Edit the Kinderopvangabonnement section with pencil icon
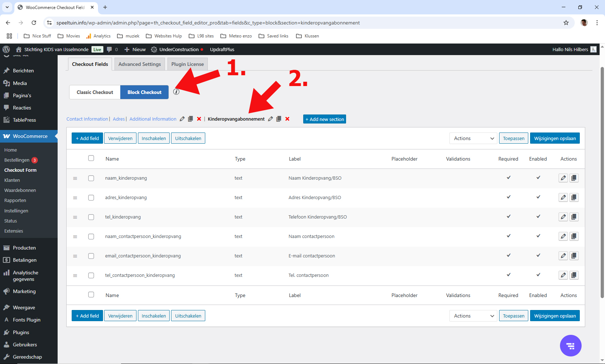This screenshot has width=605, height=364. (x=270, y=119)
